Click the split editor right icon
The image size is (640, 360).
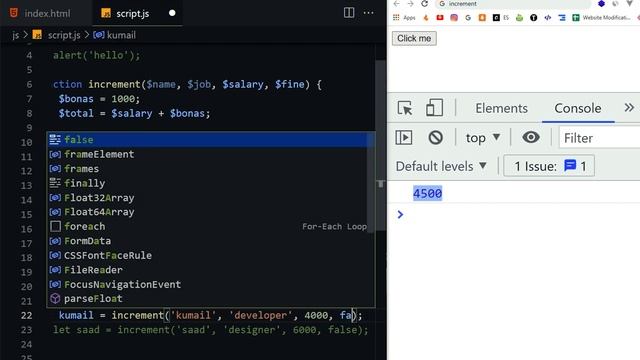[x=349, y=13]
